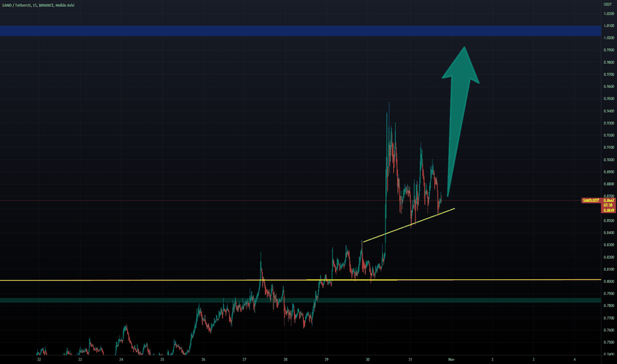Click the 1.0200 price scale label

608,13
